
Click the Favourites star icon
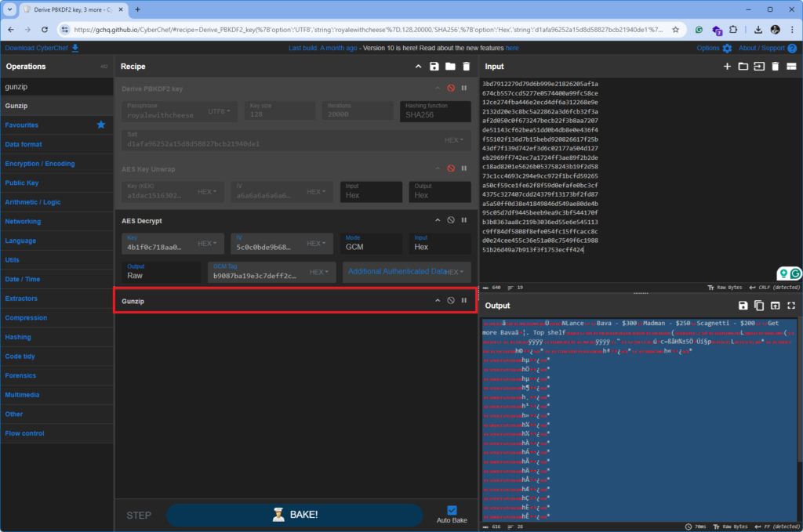(x=101, y=125)
